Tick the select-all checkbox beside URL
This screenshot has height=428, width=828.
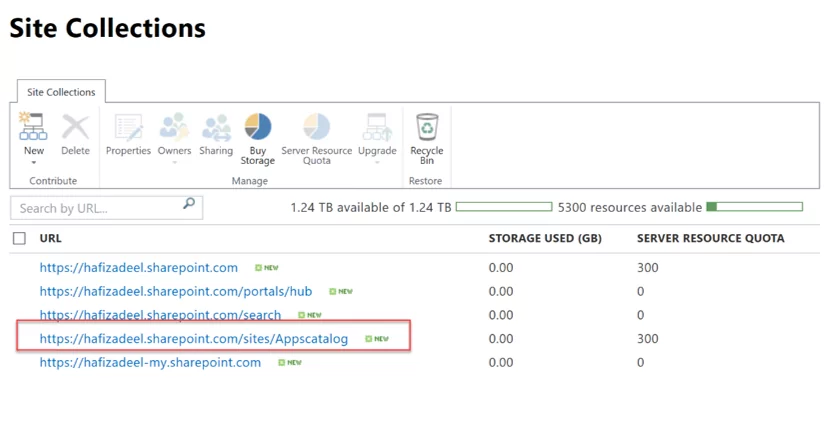point(20,239)
